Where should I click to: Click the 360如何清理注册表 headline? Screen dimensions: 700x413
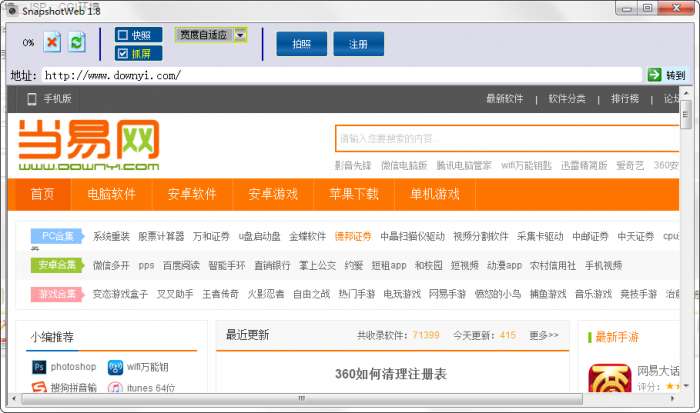pyautogui.click(x=391, y=374)
